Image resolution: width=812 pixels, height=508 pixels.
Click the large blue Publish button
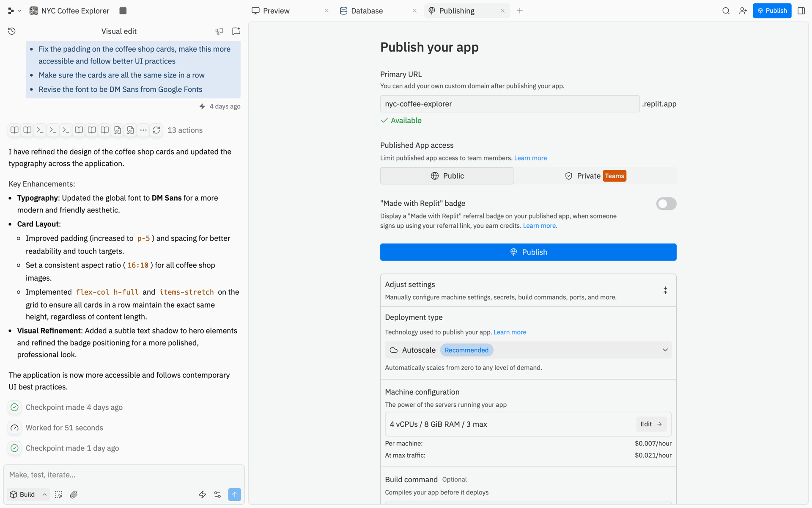pos(528,252)
